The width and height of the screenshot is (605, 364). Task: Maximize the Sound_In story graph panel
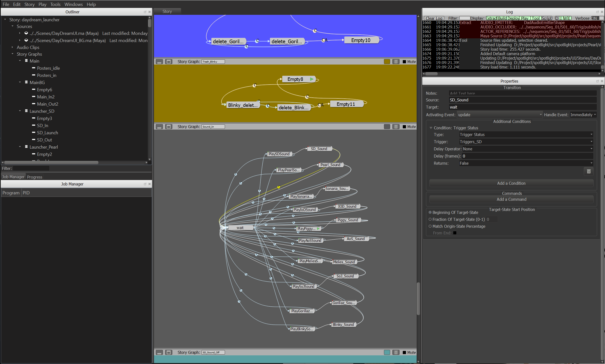click(169, 127)
